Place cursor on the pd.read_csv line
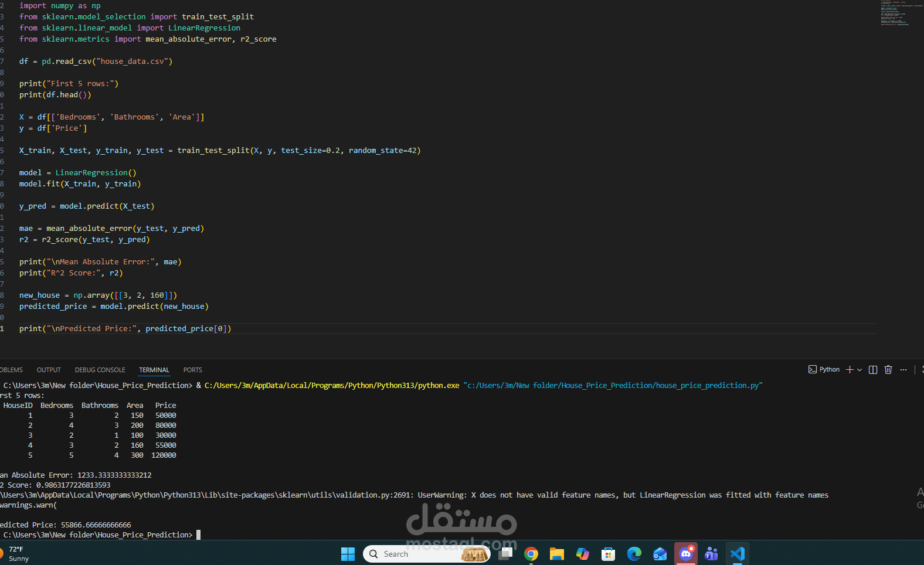 click(x=96, y=62)
